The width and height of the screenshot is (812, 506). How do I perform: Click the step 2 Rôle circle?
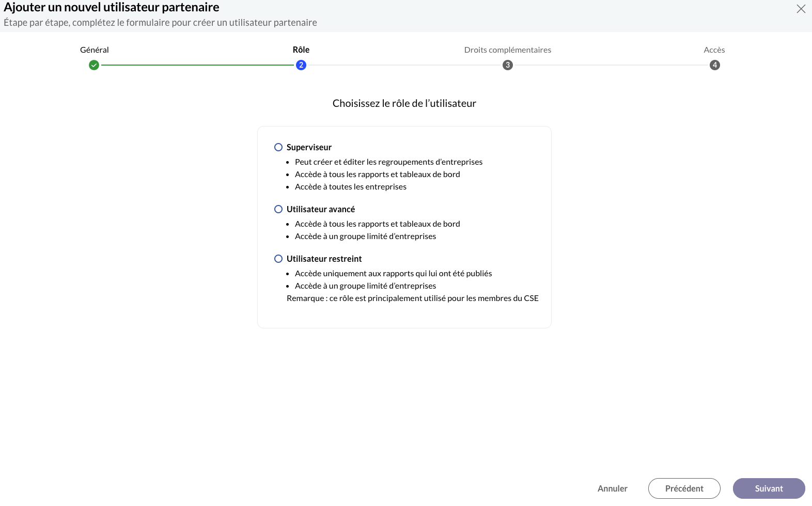click(x=301, y=65)
